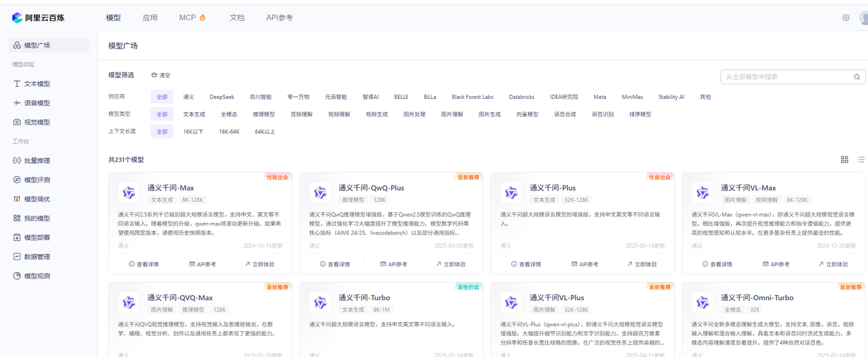Open the 文档 top tab
This screenshot has height=357, width=868.
[237, 18]
